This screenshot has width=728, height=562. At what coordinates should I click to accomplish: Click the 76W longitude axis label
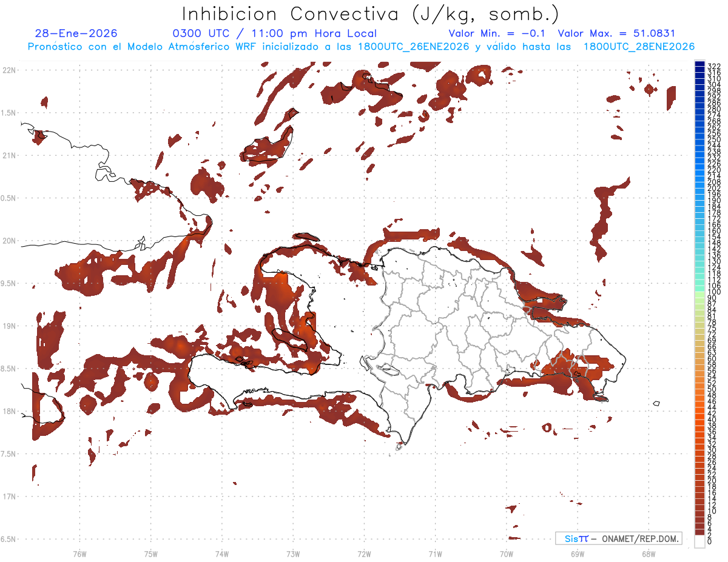[79, 553]
